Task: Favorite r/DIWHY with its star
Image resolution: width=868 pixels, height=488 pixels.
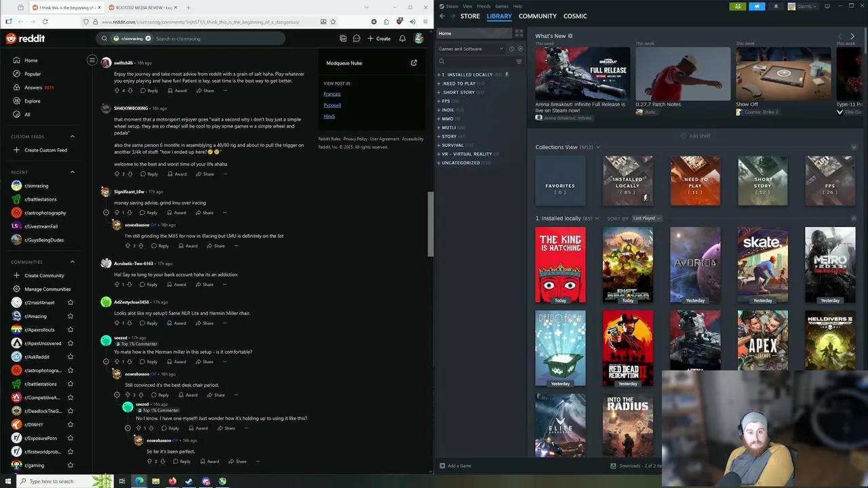Action: [x=71, y=425]
